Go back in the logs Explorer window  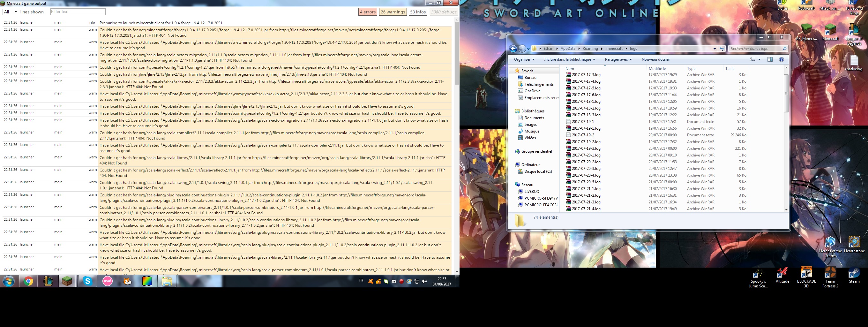(513, 49)
